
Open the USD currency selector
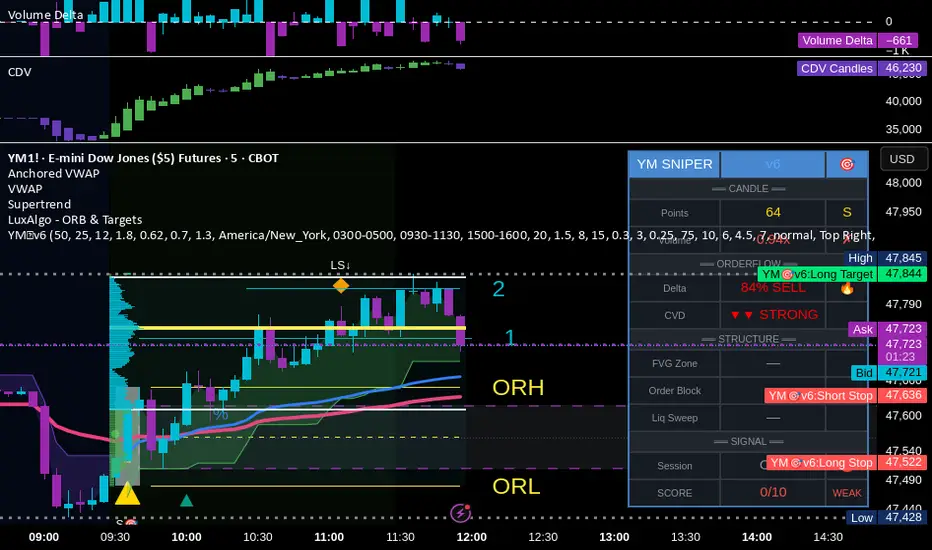click(902, 159)
